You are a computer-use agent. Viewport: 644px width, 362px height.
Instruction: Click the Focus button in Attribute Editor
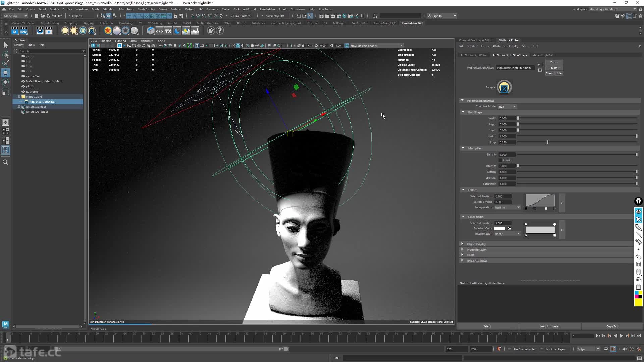coord(554,62)
